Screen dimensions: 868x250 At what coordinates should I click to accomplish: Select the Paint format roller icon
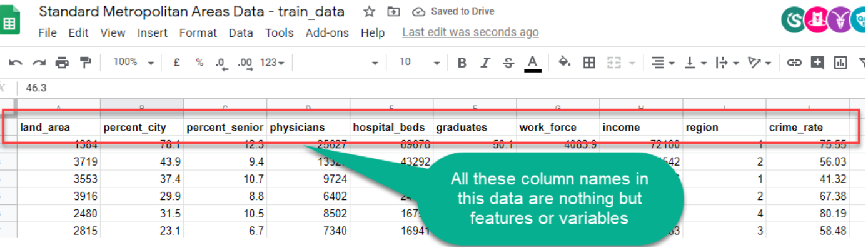85,62
